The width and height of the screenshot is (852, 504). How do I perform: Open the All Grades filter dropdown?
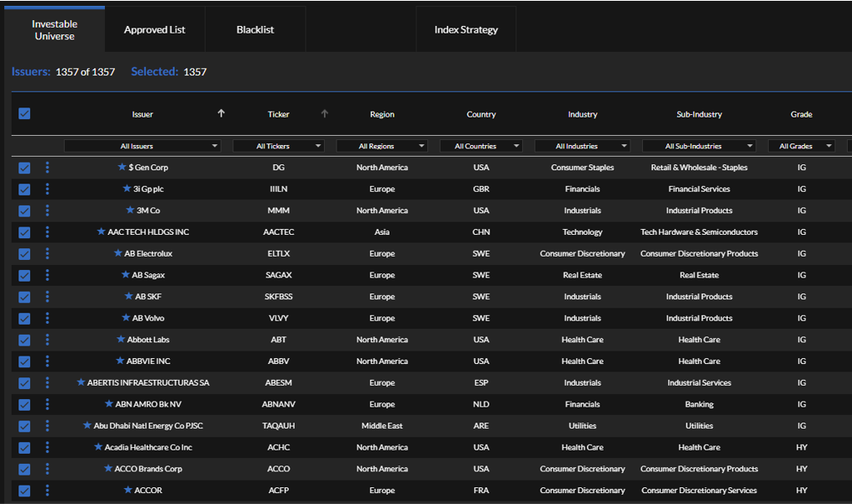[x=801, y=146]
